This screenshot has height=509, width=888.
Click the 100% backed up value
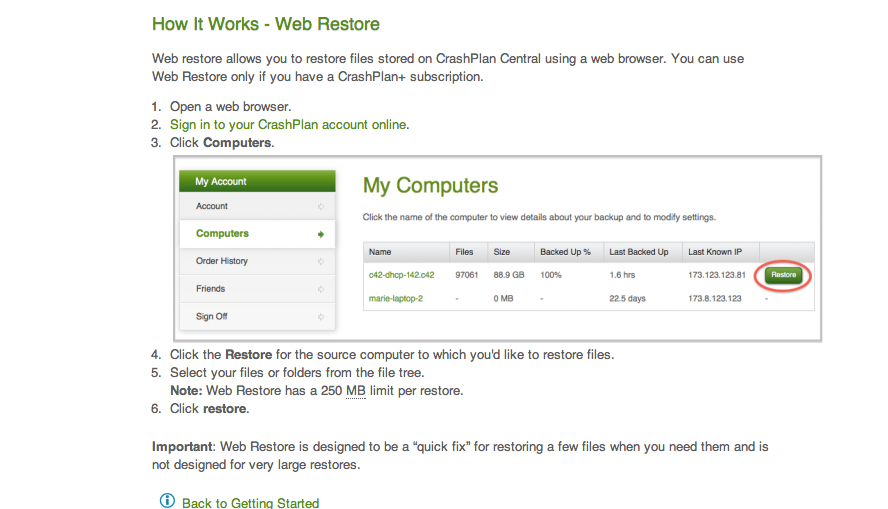point(550,275)
